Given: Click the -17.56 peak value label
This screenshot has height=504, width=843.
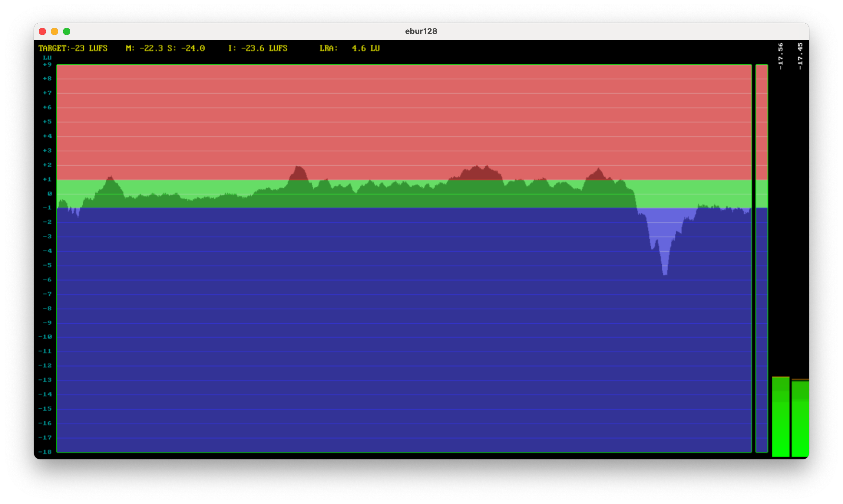Looking at the screenshot, I should (780, 56).
